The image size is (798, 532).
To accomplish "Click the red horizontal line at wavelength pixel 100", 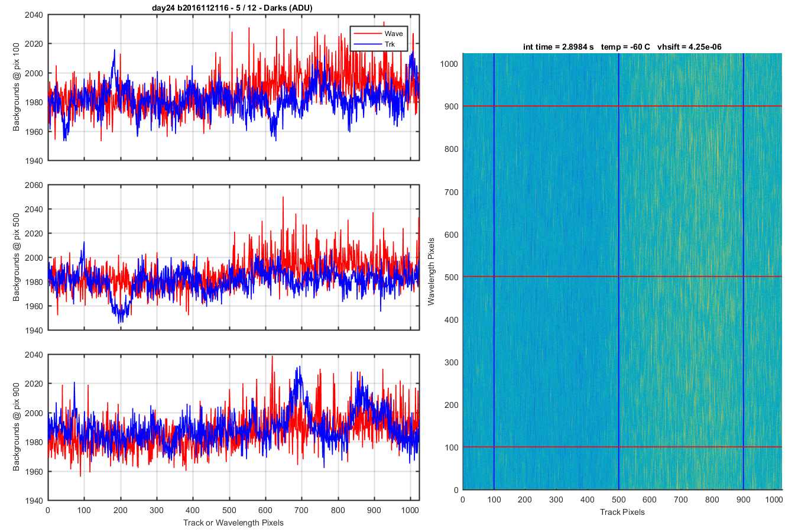I will [622, 447].
